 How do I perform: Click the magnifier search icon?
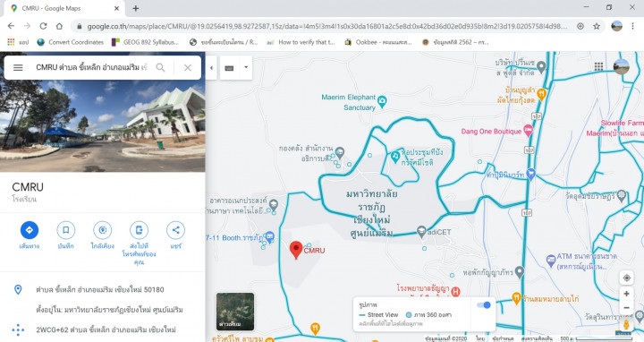(x=161, y=67)
